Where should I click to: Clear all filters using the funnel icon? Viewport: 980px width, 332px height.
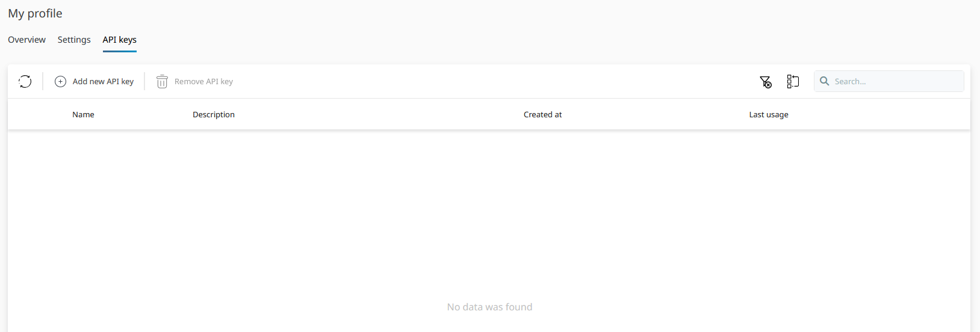click(765, 81)
